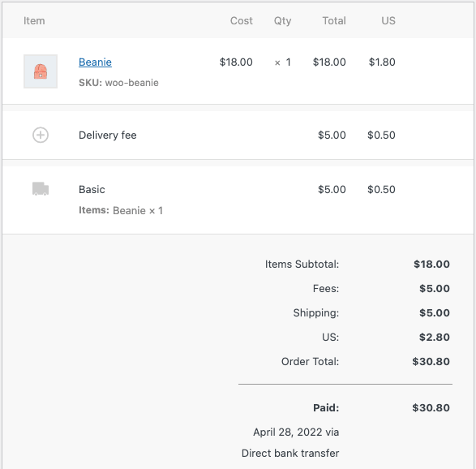Click the Cost column header

click(x=242, y=20)
